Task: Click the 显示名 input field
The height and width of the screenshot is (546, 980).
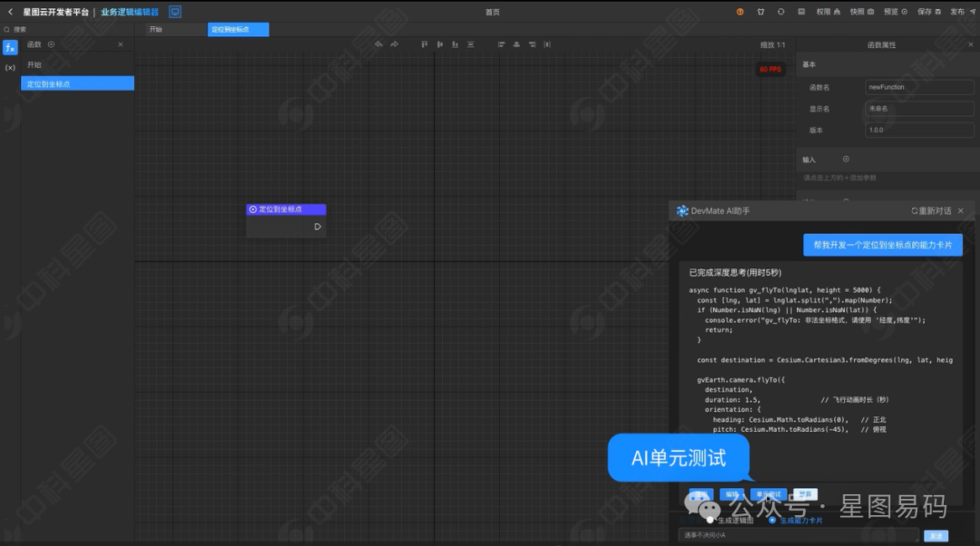Action: coord(918,109)
